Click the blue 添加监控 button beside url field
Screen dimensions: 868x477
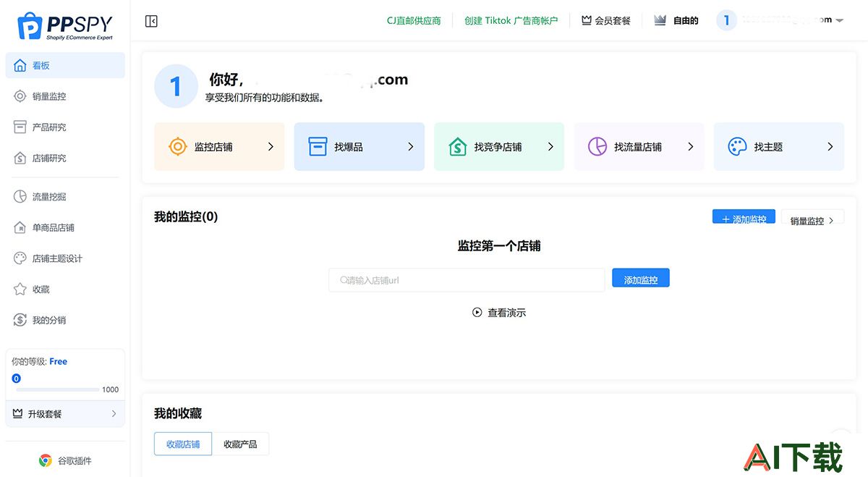click(x=641, y=279)
